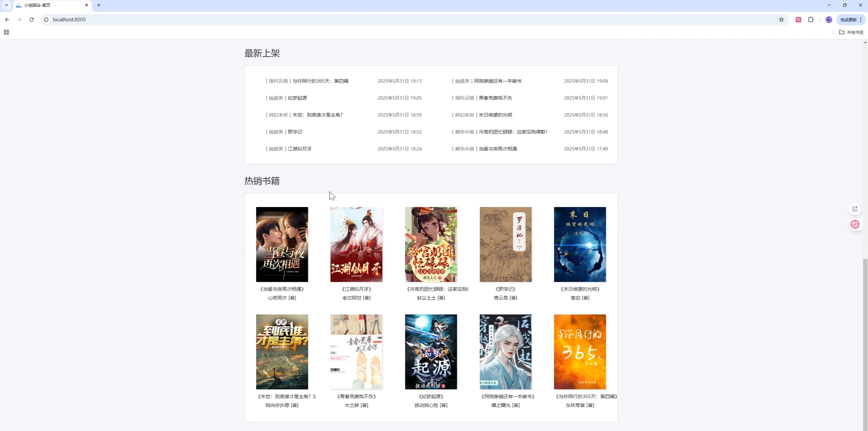Click author 我向你许愿 [著]
The image size is (868, 431).
point(282,405)
